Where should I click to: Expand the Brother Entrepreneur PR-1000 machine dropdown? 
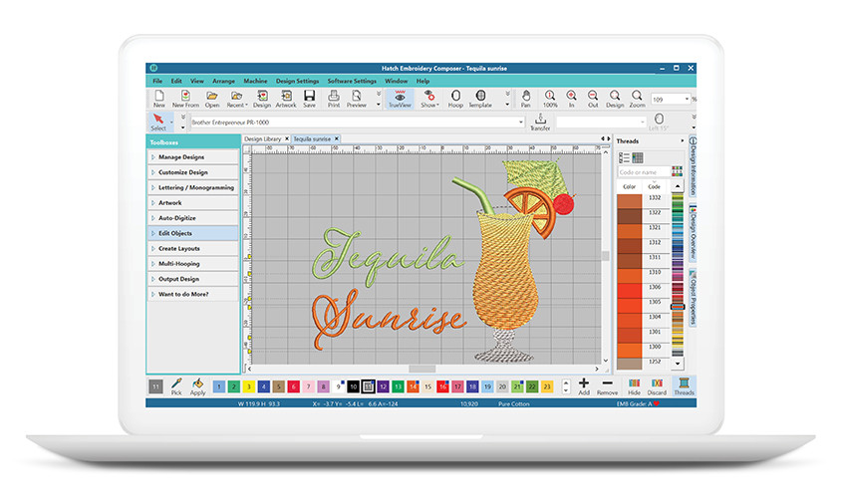520,122
